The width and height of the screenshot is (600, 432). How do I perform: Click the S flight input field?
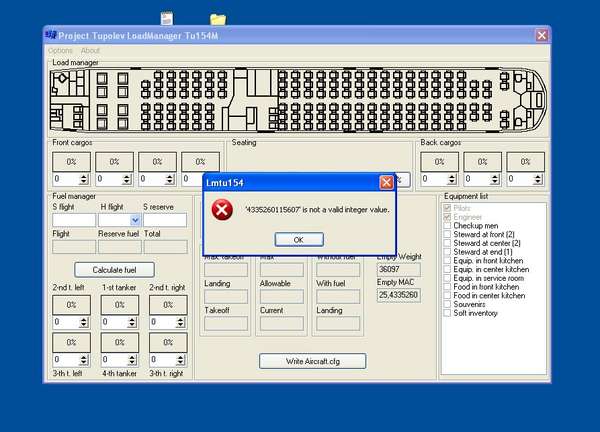(x=74, y=220)
